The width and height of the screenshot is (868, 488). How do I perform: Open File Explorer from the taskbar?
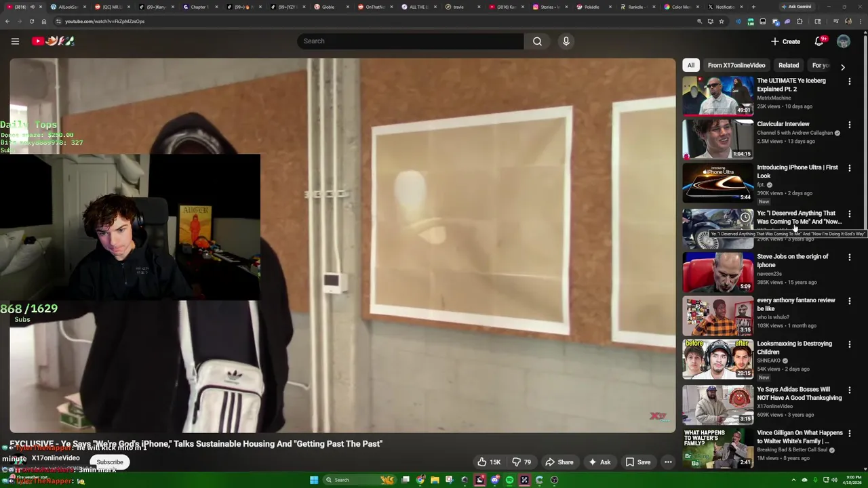(435, 480)
